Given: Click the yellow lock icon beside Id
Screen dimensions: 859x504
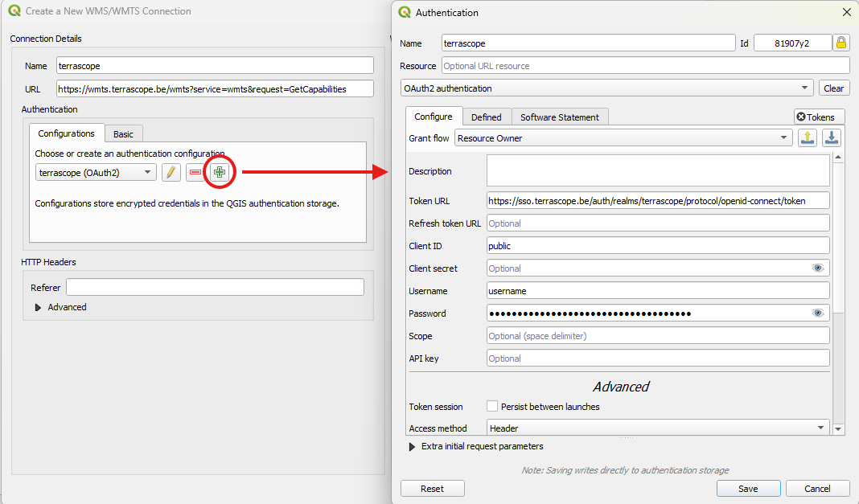Looking at the screenshot, I should point(841,43).
